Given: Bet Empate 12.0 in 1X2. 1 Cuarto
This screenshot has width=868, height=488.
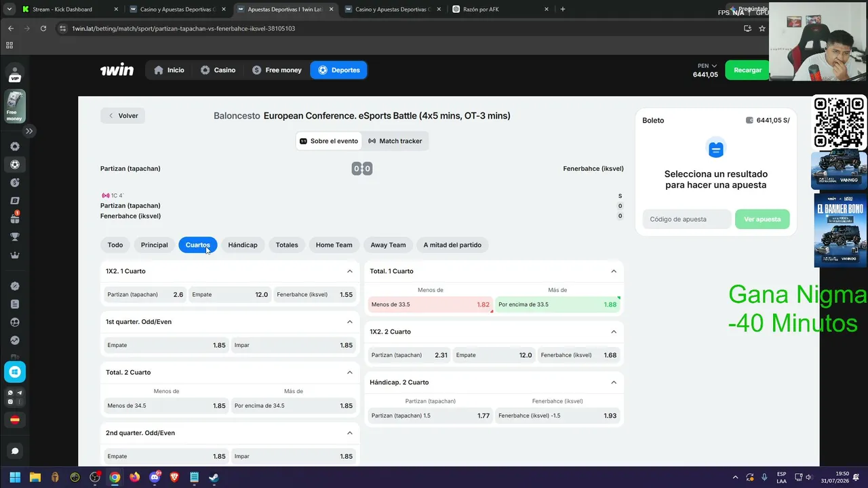Looking at the screenshot, I should (x=230, y=295).
